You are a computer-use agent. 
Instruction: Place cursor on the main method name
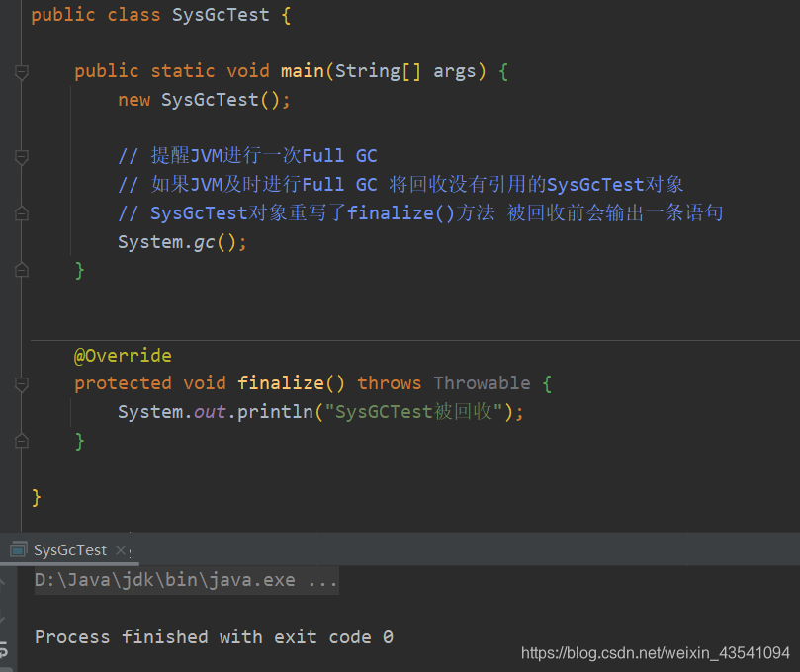click(302, 71)
